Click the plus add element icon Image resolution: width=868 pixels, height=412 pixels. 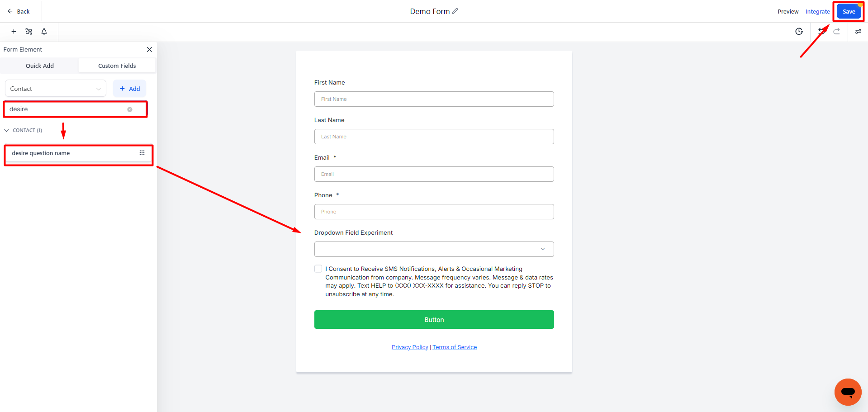click(14, 32)
